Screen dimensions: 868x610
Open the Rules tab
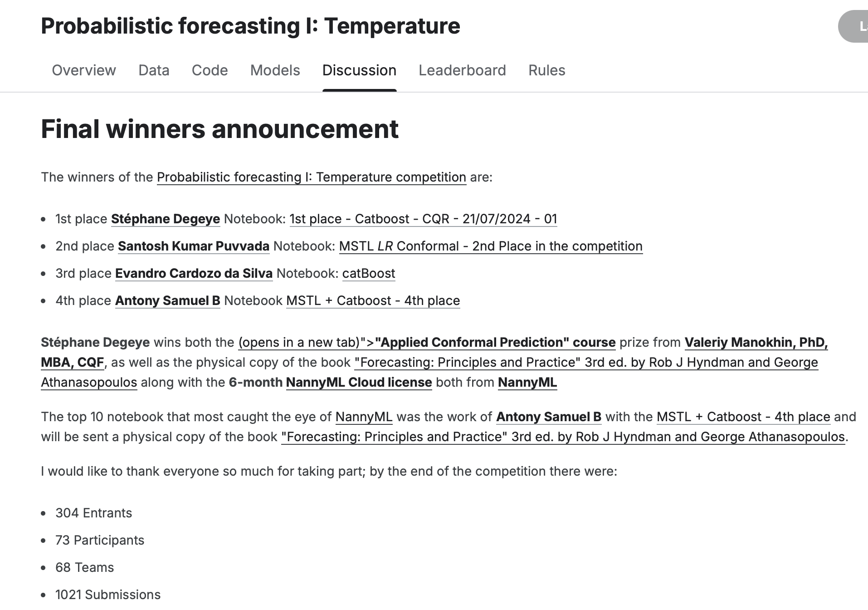point(546,70)
